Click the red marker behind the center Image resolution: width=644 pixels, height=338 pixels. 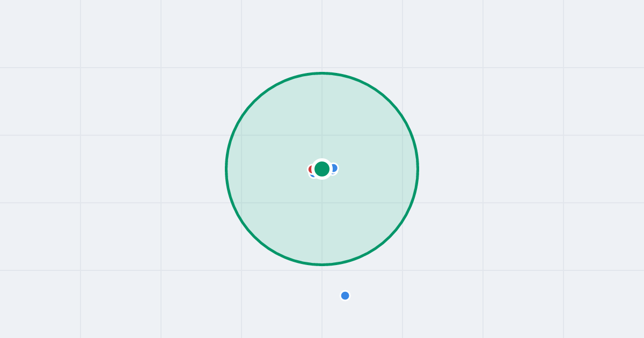point(311,170)
